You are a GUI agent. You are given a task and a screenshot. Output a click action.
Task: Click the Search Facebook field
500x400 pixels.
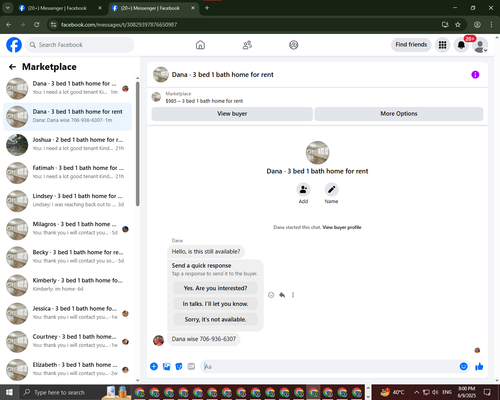pyautogui.click(x=80, y=45)
